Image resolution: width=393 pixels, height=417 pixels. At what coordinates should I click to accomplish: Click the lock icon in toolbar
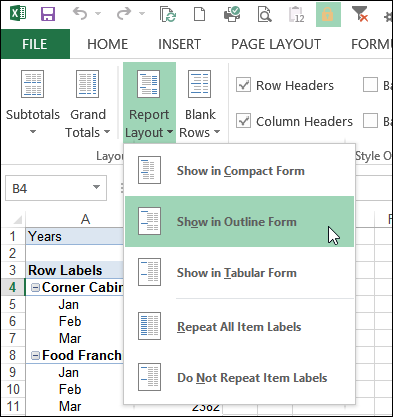point(328,14)
